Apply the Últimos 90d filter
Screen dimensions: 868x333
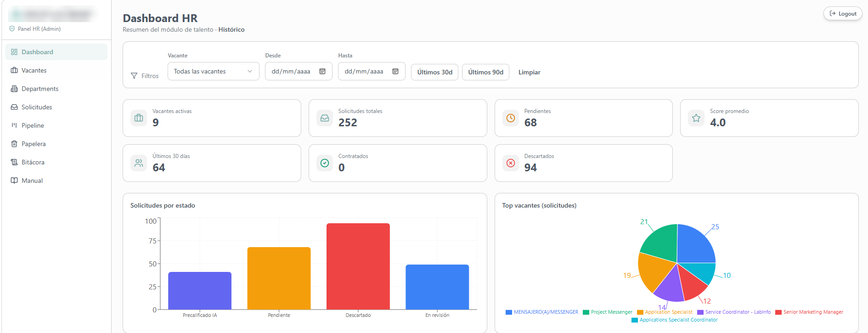[485, 72]
